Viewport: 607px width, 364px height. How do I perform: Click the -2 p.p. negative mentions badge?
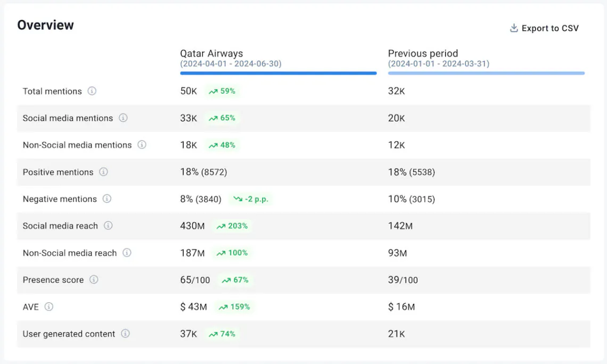251,199
